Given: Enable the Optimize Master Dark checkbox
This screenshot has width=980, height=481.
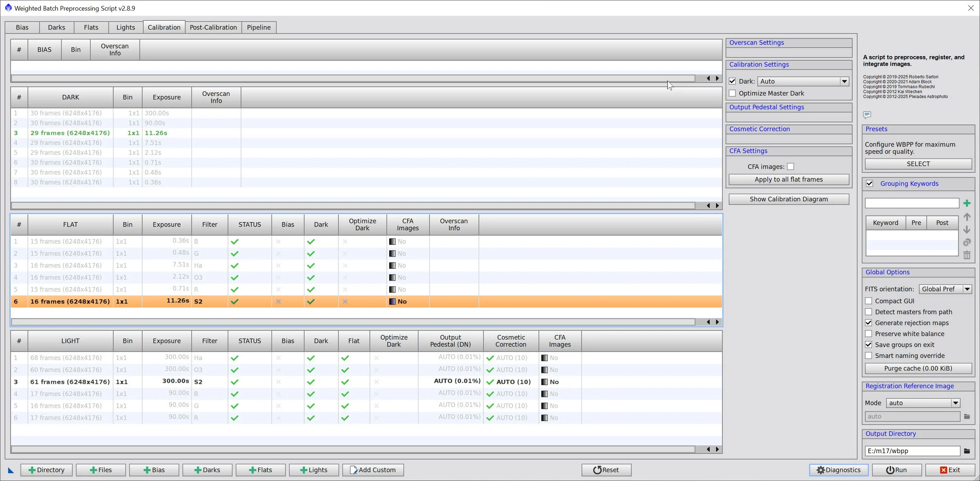Looking at the screenshot, I should pyautogui.click(x=732, y=93).
